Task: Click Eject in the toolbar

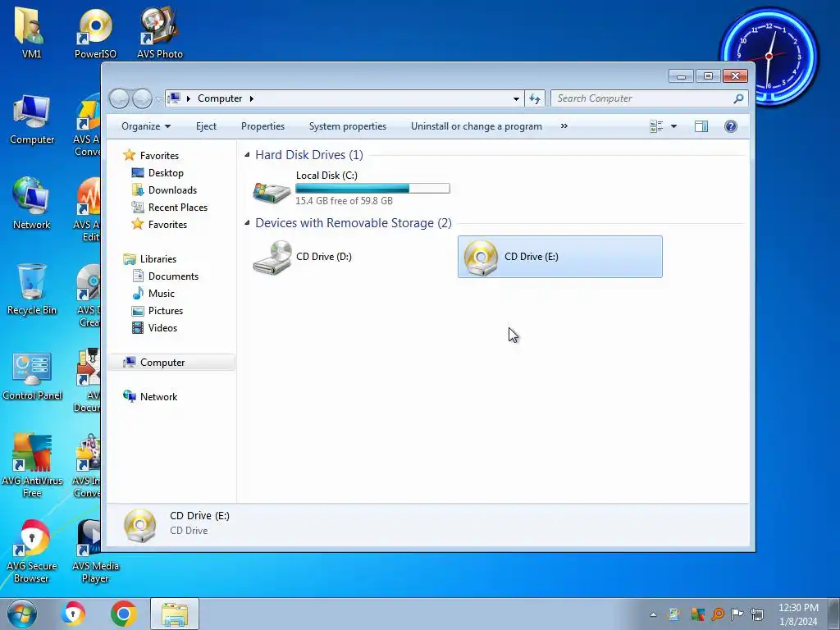Action: (206, 126)
